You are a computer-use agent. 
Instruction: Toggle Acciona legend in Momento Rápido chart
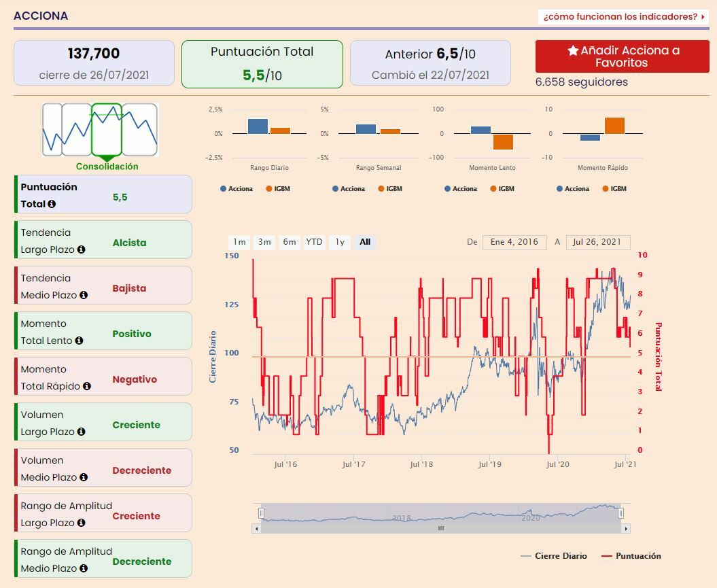tap(572, 189)
